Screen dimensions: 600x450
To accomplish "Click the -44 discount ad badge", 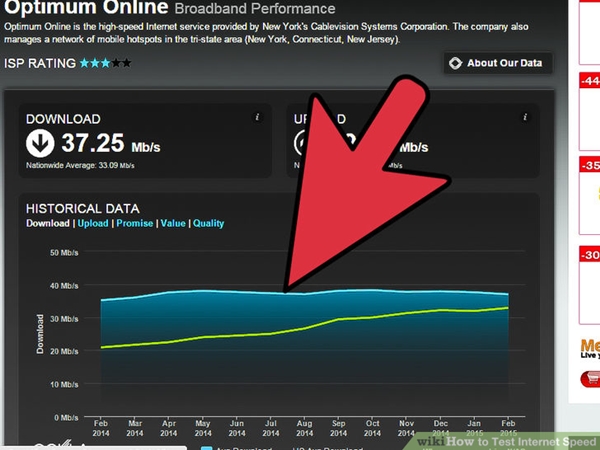I will click(590, 81).
